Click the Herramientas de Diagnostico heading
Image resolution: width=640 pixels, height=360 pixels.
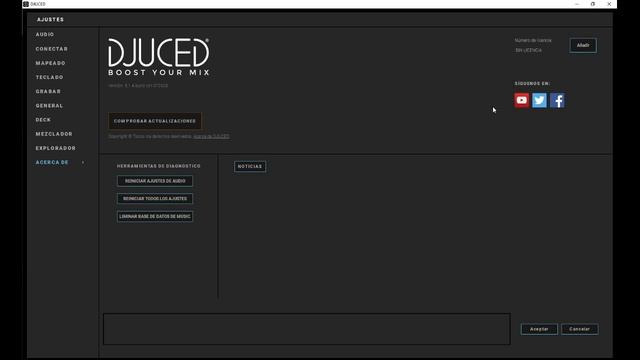tap(158, 166)
